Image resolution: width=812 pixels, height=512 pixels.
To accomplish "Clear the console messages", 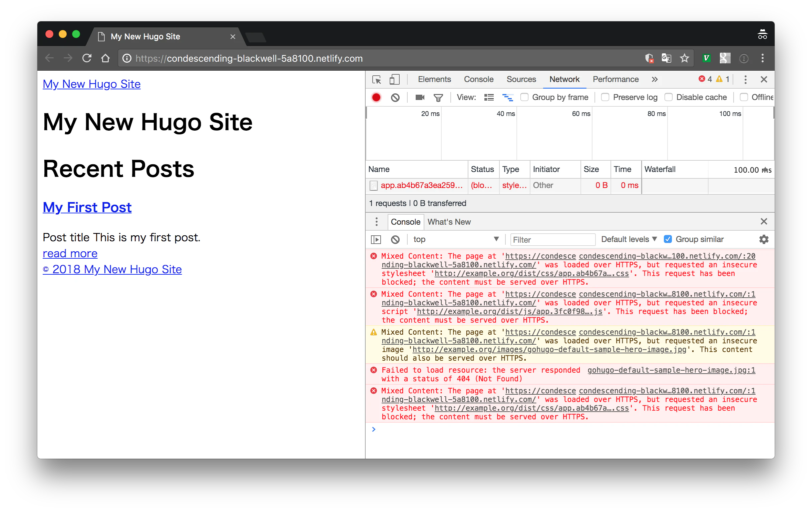I will 395,239.
